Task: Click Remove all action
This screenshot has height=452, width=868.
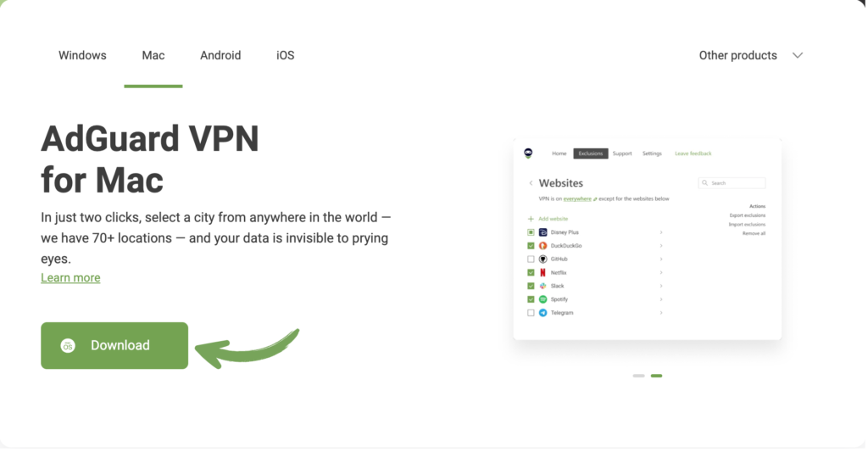Action: tap(754, 234)
